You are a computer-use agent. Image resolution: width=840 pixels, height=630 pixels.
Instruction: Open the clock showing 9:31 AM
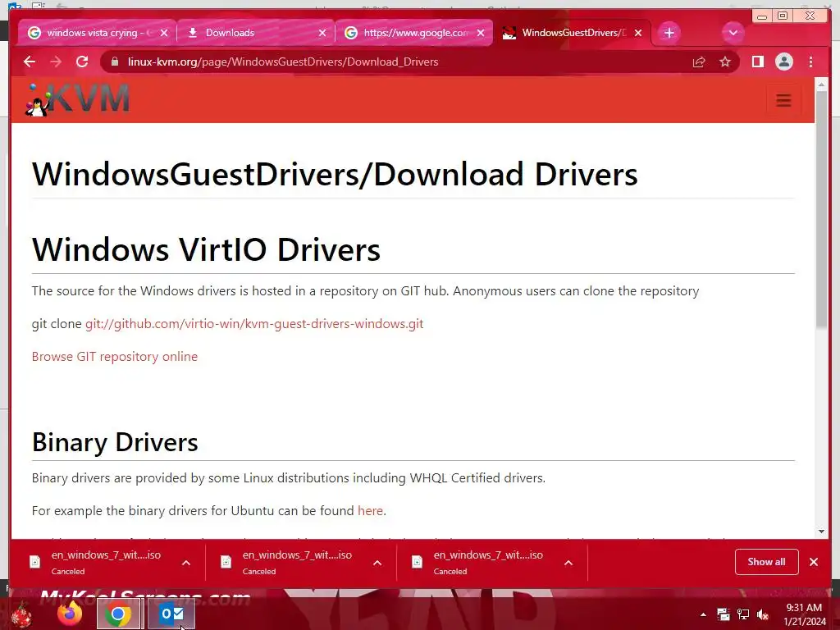(x=804, y=614)
